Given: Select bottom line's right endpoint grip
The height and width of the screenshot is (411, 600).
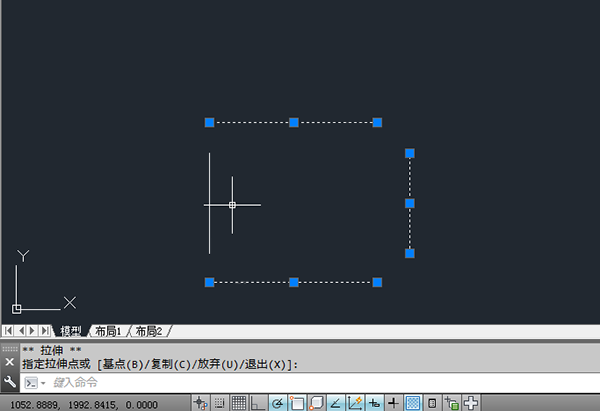Looking at the screenshot, I should tap(377, 282).
